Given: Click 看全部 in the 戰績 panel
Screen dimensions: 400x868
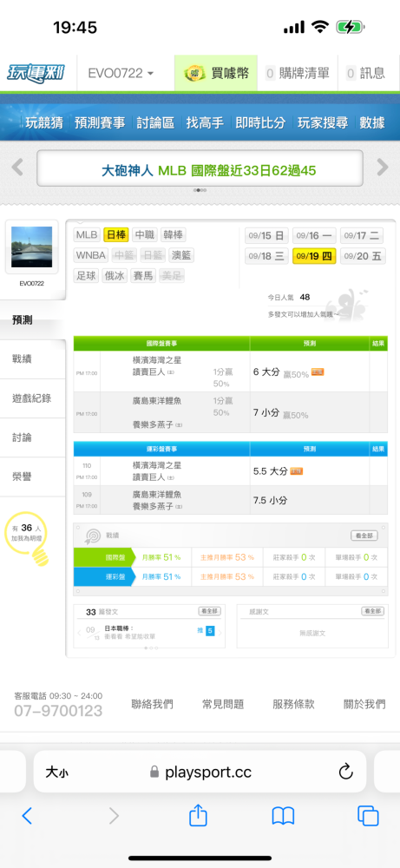Looking at the screenshot, I should pos(364,536).
